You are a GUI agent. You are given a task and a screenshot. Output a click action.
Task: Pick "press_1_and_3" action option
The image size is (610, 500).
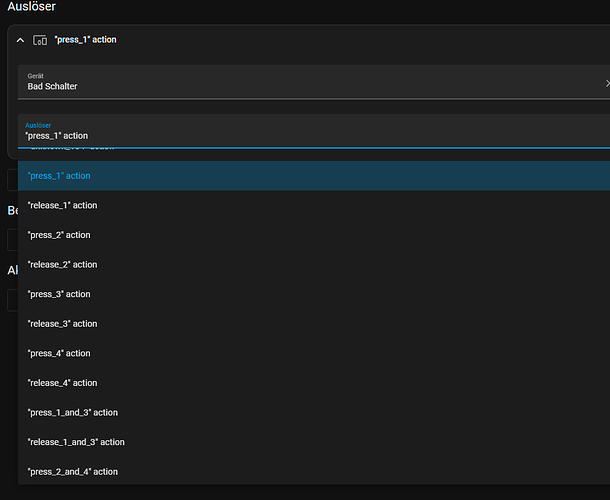pos(314,412)
